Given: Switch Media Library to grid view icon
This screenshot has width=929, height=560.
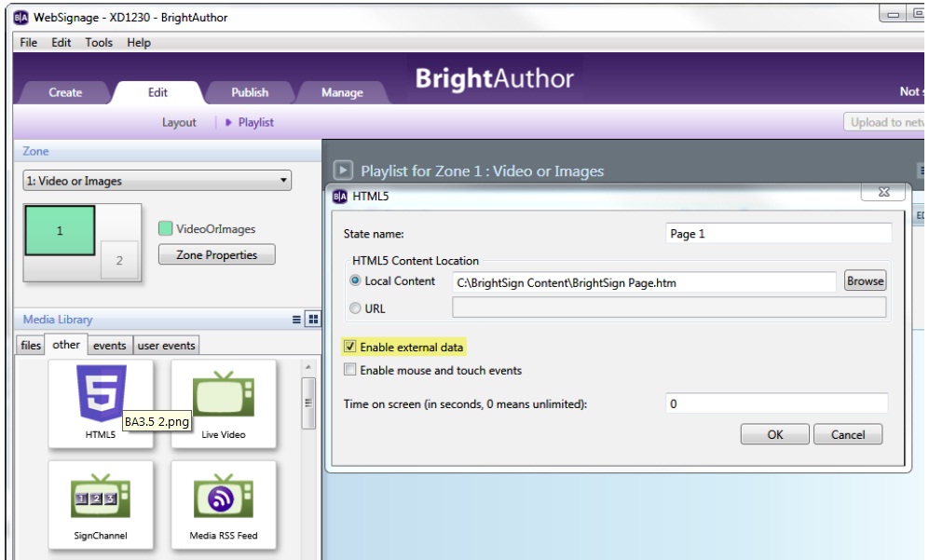Looking at the screenshot, I should click(313, 320).
